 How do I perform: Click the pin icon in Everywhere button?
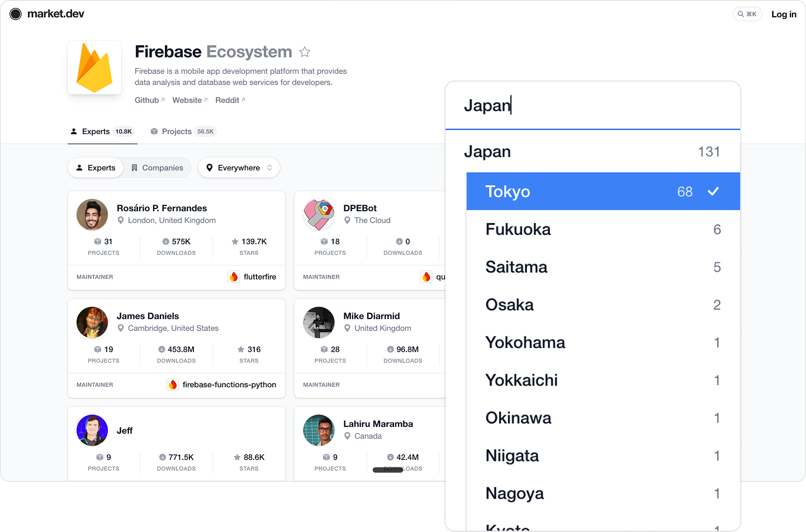click(210, 168)
